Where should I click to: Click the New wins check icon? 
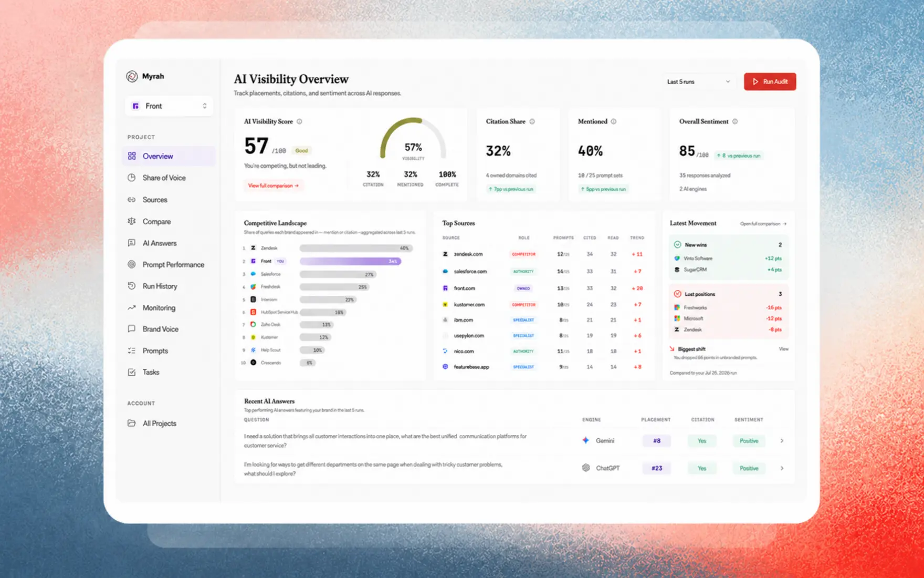point(677,245)
